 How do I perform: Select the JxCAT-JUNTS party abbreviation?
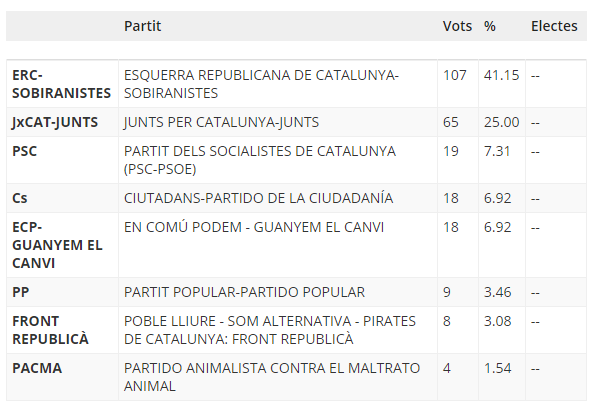point(55,122)
